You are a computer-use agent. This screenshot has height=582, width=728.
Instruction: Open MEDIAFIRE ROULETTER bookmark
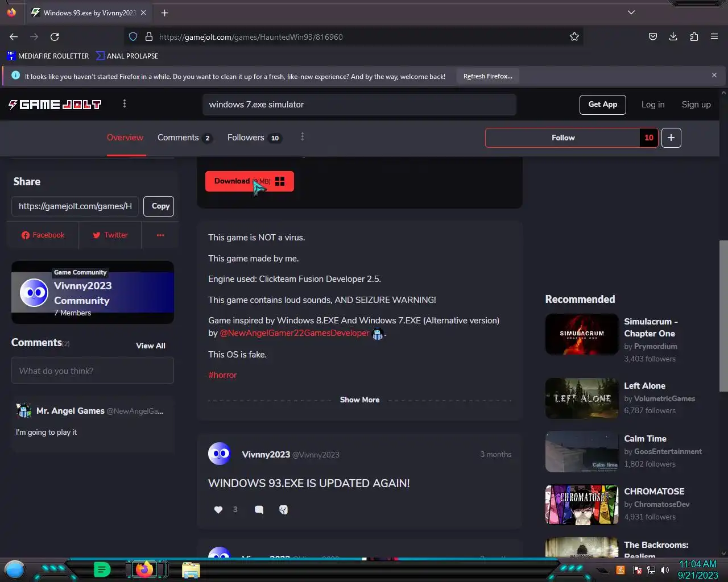48,56
